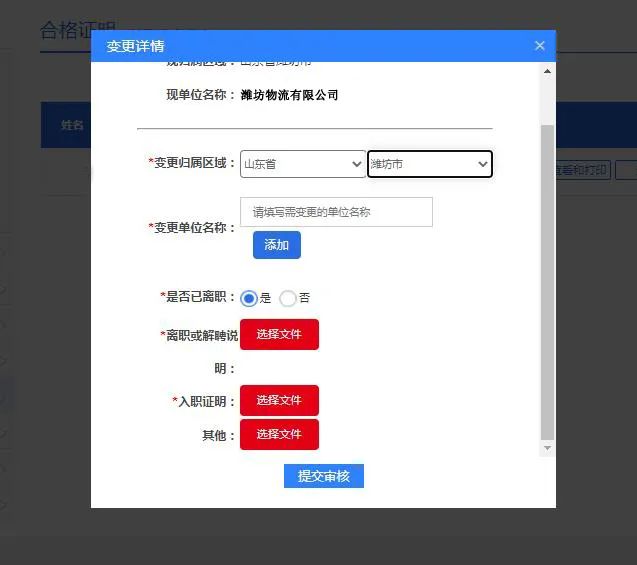Click the dialog vertical scrollbar thumb
Image resolution: width=637 pixels, height=565 pixels.
pyautogui.click(x=547, y=282)
